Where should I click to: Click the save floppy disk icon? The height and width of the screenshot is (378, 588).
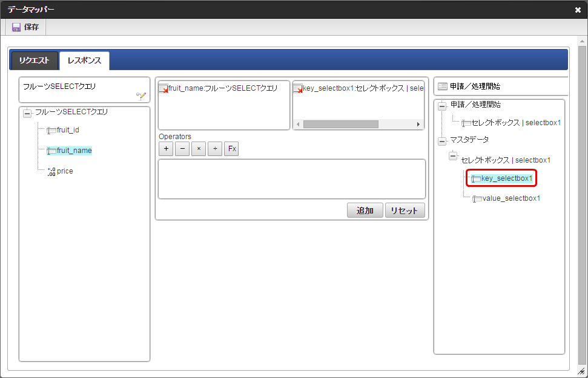[16, 27]
